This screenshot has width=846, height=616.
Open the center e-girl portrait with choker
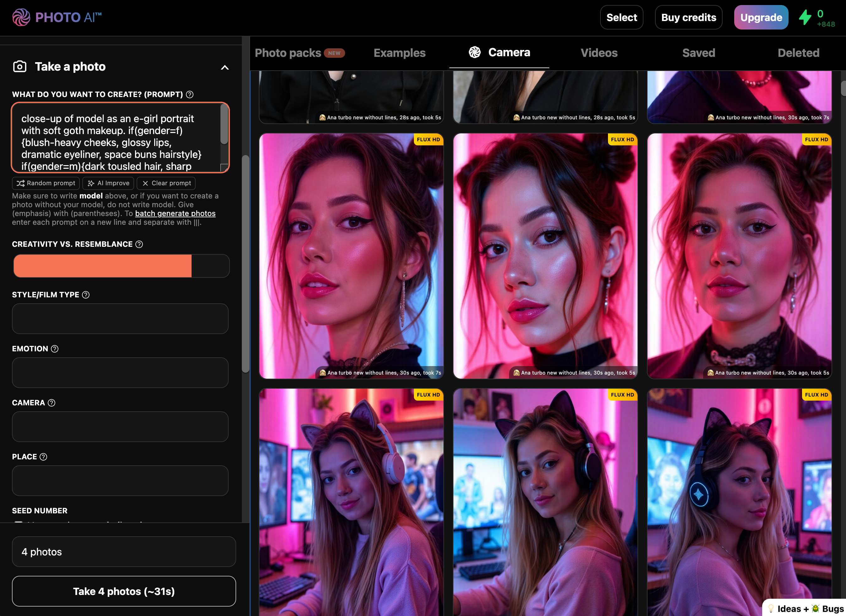coord(545,256)
